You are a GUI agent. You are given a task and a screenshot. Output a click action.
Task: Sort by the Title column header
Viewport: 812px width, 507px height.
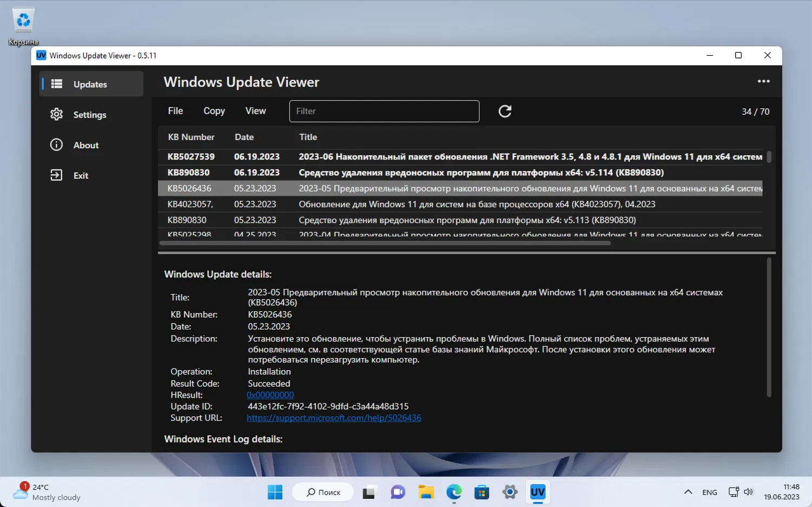pyautogui.click(x=308, y=137)
